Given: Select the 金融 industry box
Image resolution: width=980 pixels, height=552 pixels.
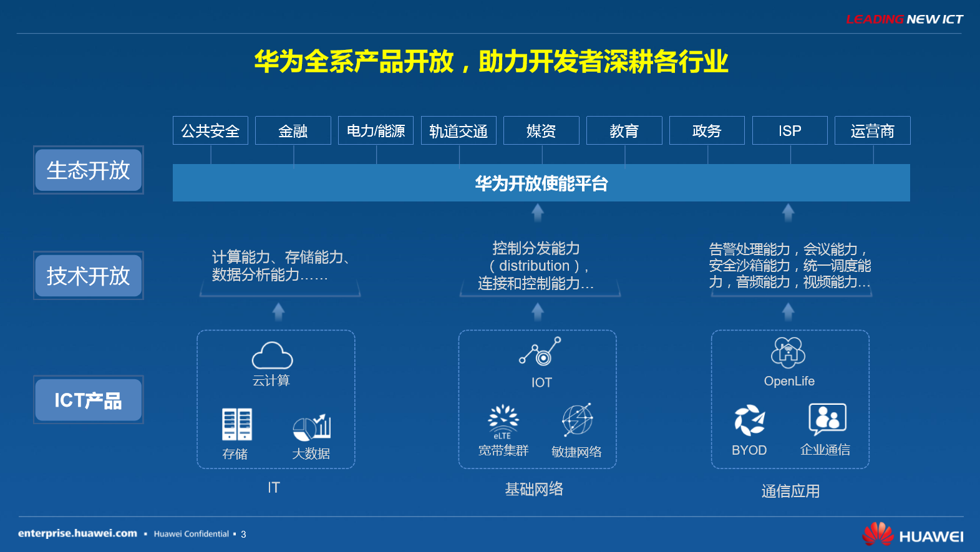Looking at the screenshot, I should (293, 130).
